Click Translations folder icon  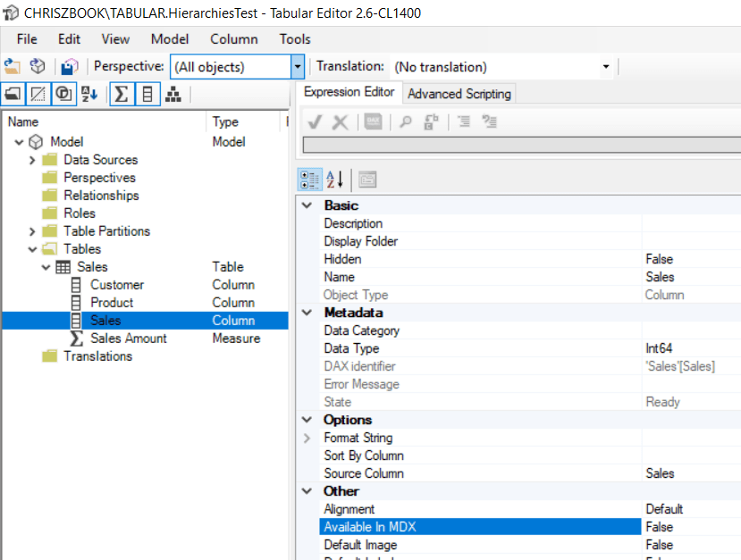coord(49,356)
